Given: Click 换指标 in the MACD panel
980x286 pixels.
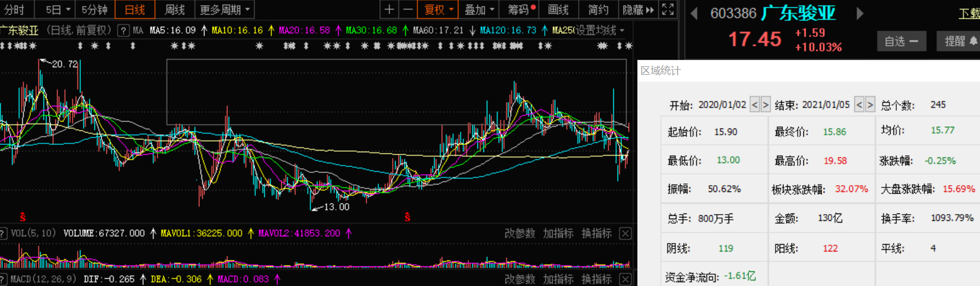Looking at the screenshot, I should [597, 279].
